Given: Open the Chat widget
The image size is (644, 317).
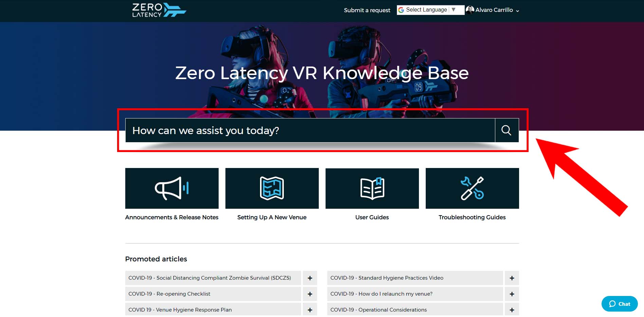Looking at the screenshot, I should coord(620,304).
